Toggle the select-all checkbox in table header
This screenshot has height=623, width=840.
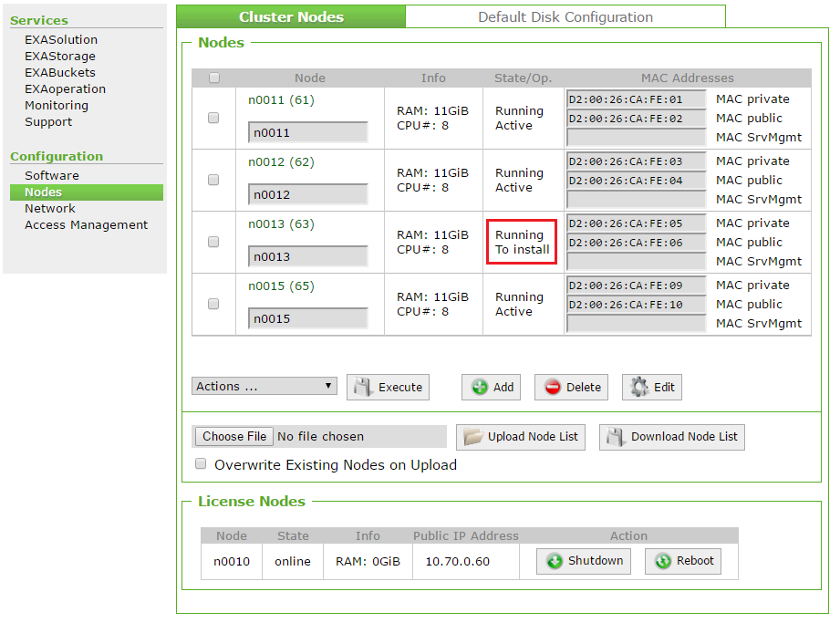214,78
